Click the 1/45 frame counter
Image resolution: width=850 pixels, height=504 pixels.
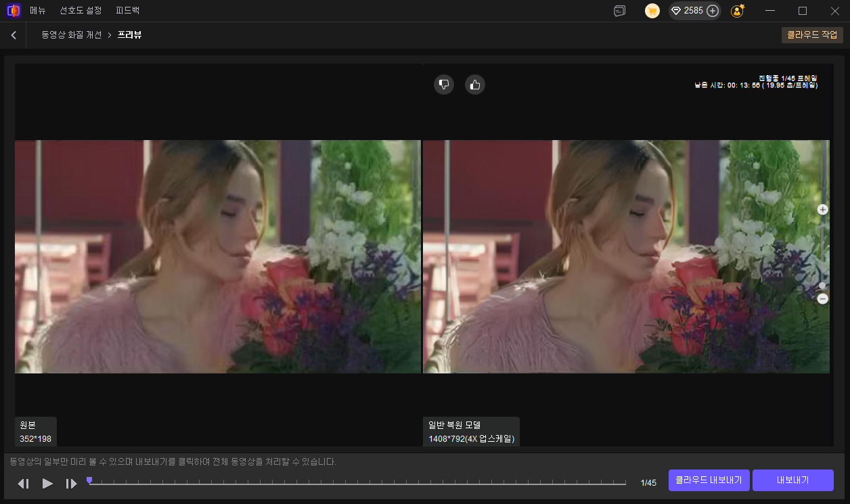click(648, 483)
